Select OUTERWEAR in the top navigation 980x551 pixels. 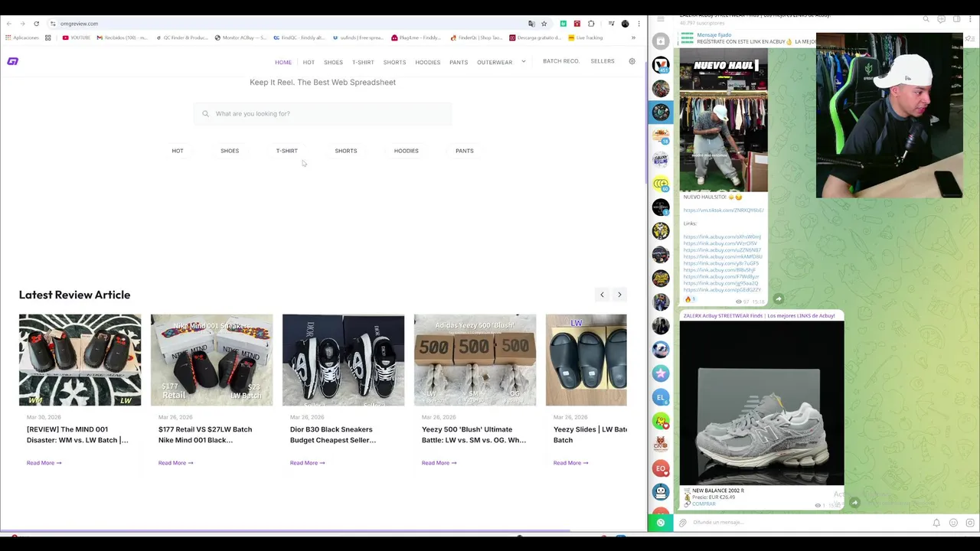pyautogui.click(x=495, y=62)
